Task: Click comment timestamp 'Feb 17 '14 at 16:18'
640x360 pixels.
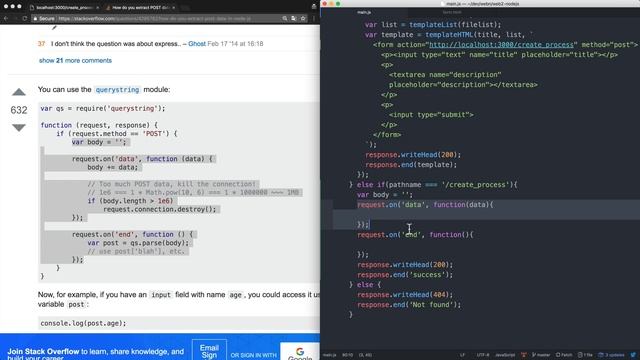Action: pos(235,44)
